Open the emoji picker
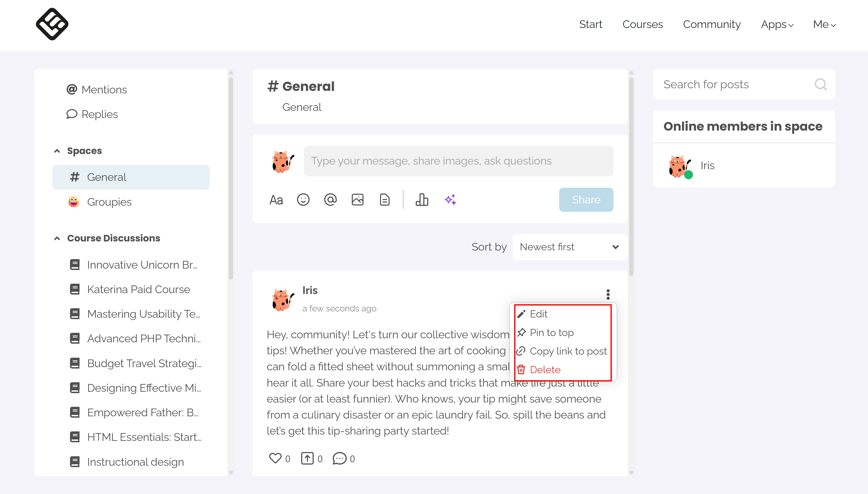868x494 pixels. [x=303, y=200]
